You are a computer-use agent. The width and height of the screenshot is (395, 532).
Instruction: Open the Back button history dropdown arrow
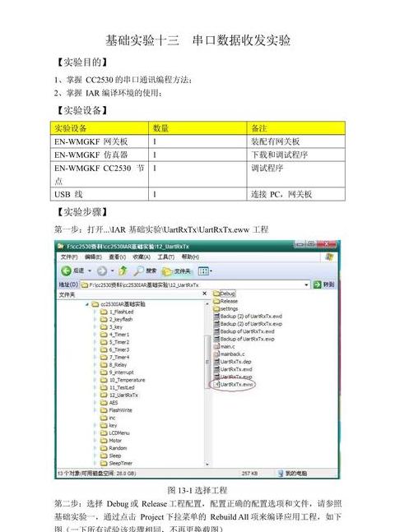point(90,271)
